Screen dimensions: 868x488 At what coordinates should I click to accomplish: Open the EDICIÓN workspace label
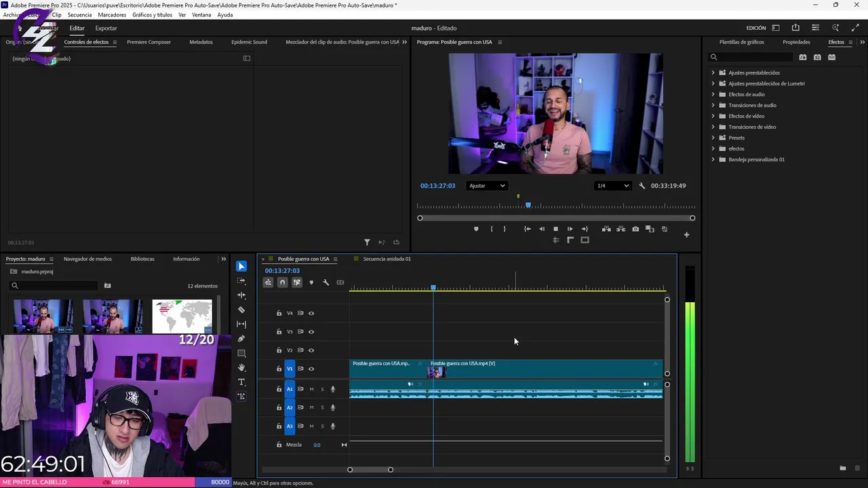click(x=756, y=28)
